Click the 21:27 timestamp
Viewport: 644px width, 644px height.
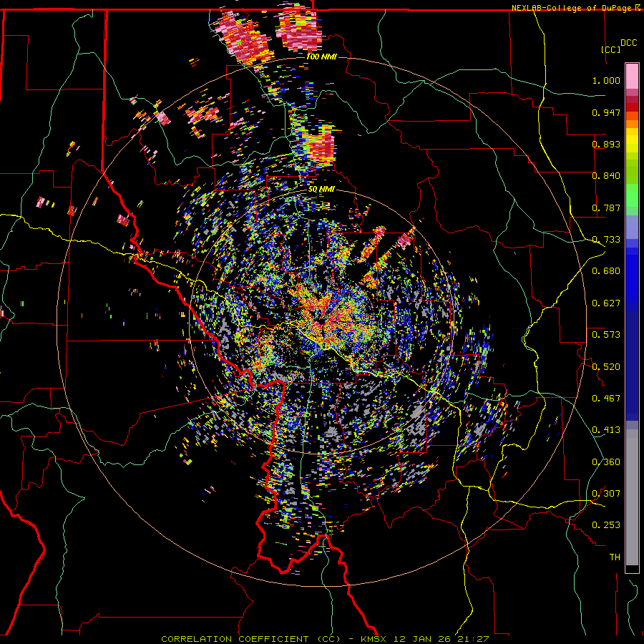click(x=474, y=639)
